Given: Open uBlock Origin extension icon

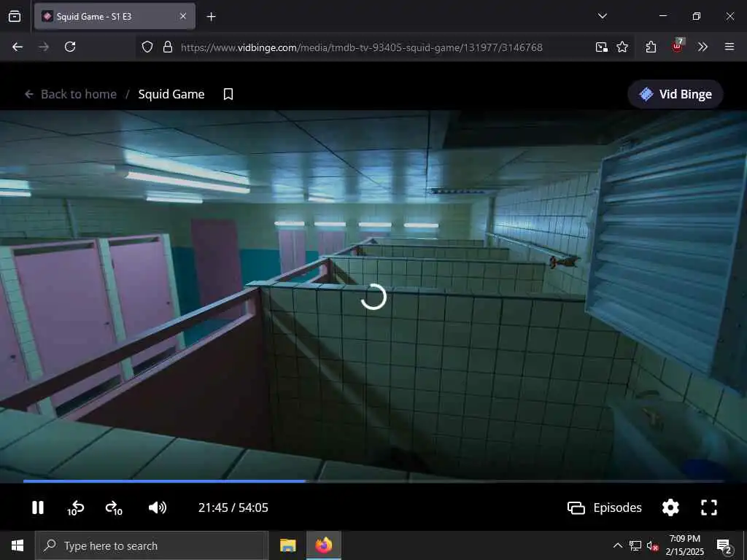Looking at the screenshot, I should click(678, 46).
